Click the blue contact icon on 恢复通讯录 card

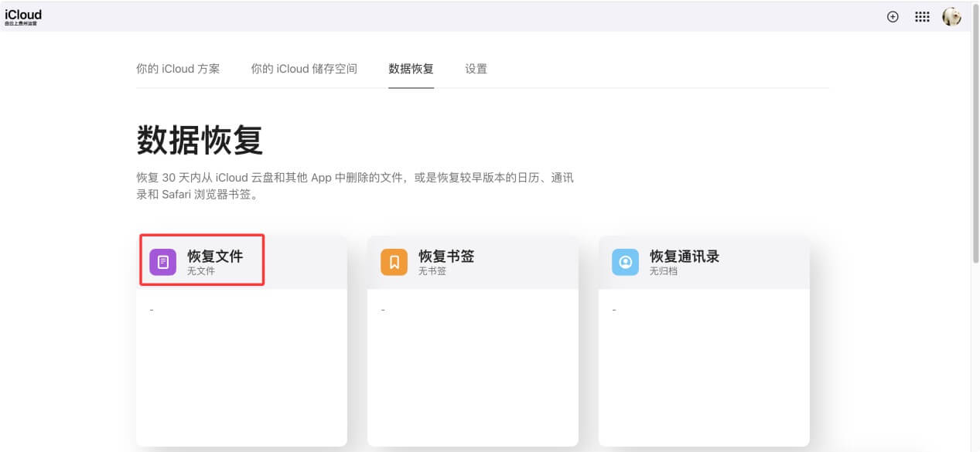(x=624, y=262)
